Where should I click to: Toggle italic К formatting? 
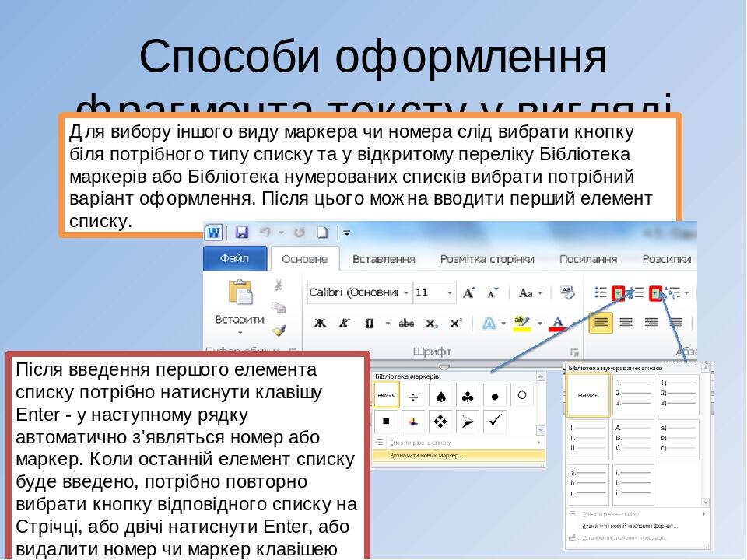pos(344,323)
